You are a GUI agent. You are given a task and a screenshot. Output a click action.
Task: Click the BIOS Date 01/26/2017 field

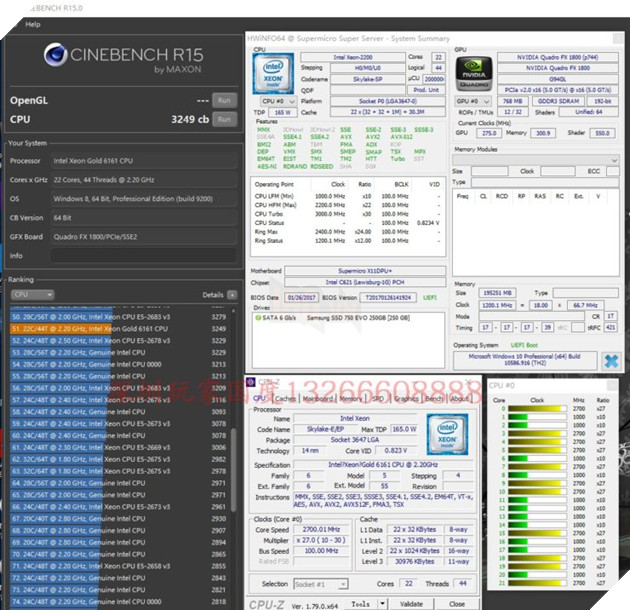(301, 298)
